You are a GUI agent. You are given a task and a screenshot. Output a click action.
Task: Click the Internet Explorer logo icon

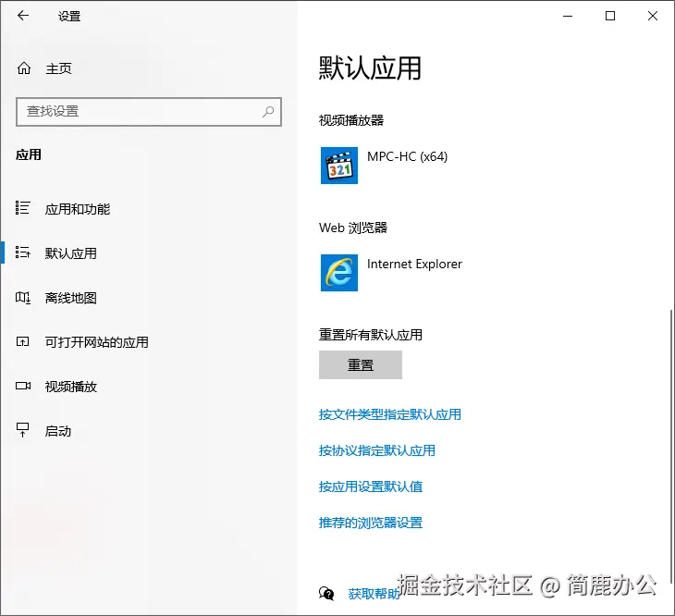[339, 273]
